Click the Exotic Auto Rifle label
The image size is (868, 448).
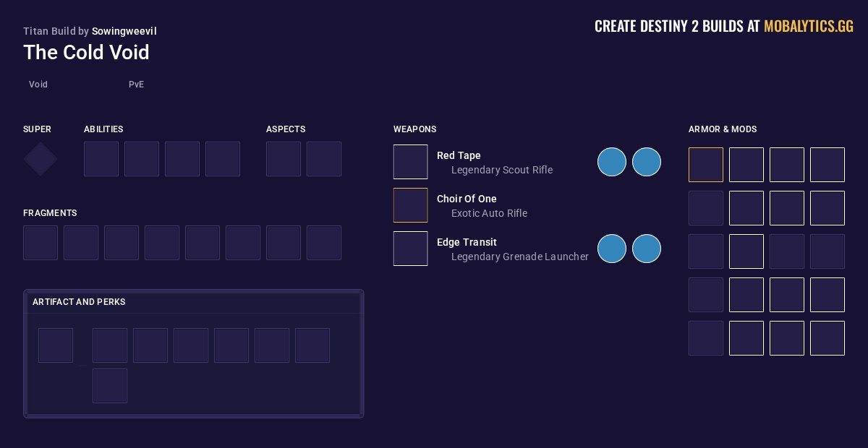(x=489, y=213)
